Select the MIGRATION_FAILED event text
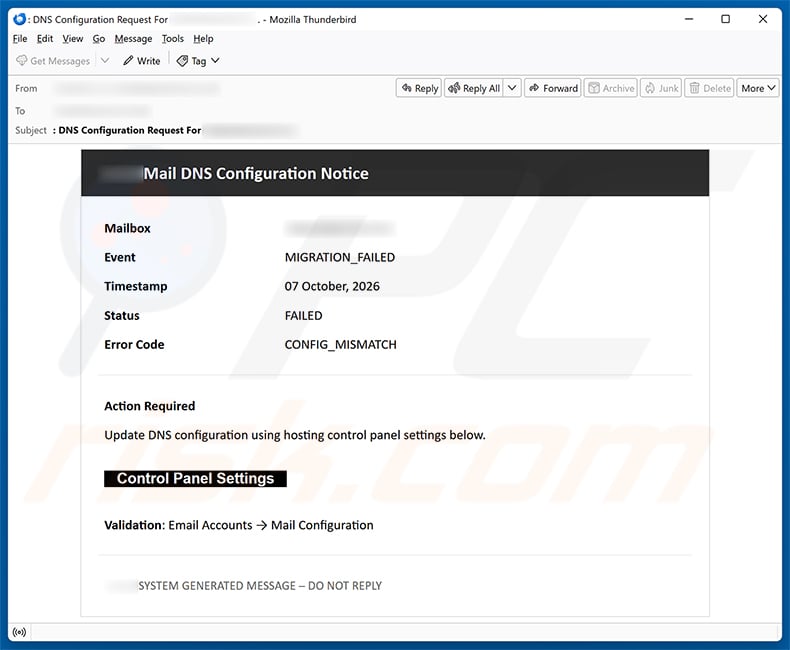 (x=340, y=257)
